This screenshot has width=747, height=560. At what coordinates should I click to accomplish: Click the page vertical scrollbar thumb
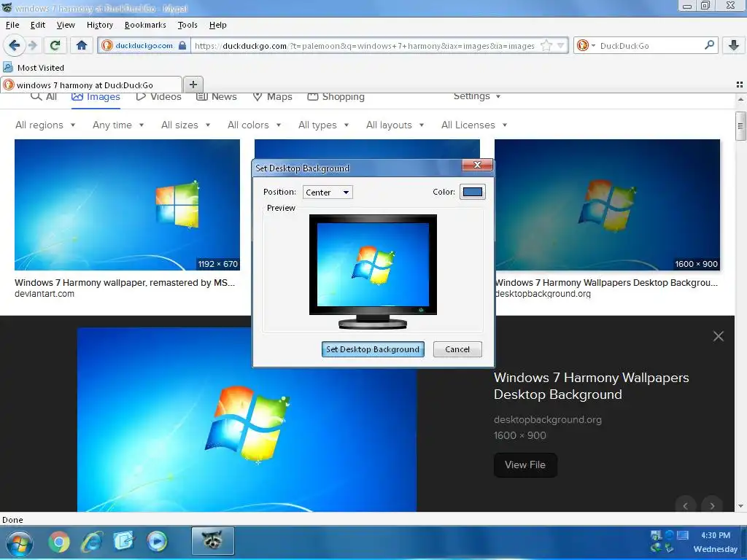[740, 126]
